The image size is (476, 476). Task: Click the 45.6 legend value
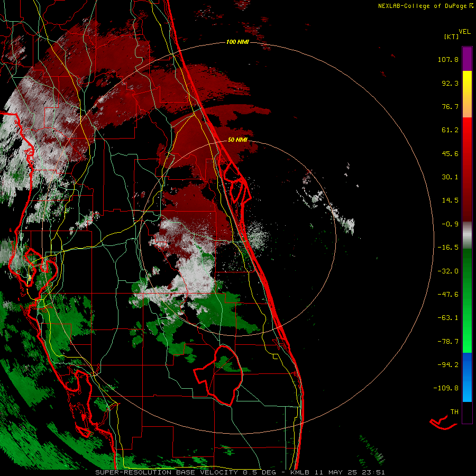[450, 153]
